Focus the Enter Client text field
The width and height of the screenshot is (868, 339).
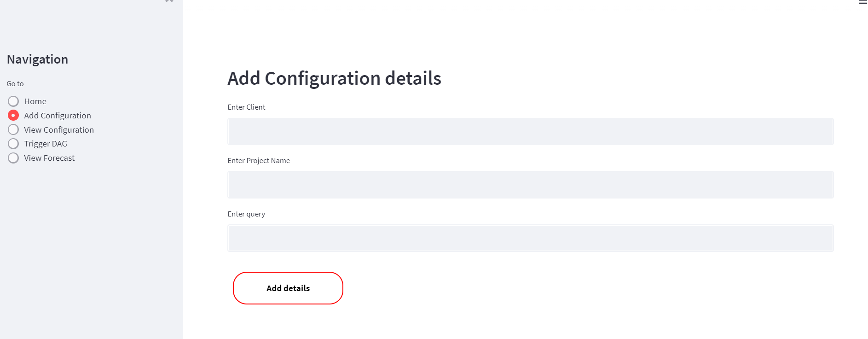point(530,132)
